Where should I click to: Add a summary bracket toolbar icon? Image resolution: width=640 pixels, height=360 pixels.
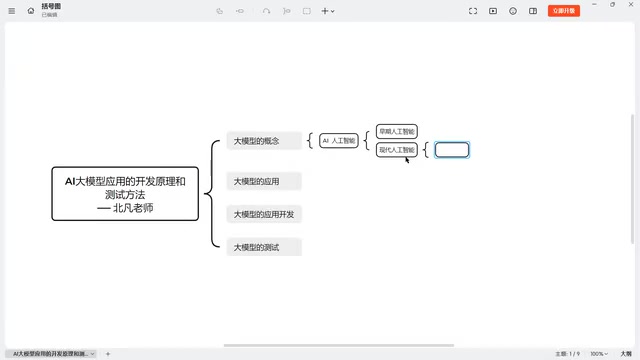click(x=287, y=11)
